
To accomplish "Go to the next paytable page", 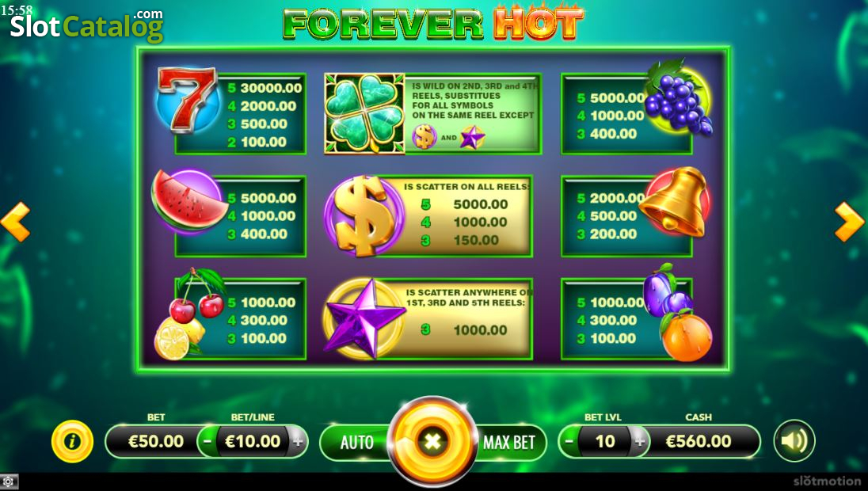I will coord(849,222).
